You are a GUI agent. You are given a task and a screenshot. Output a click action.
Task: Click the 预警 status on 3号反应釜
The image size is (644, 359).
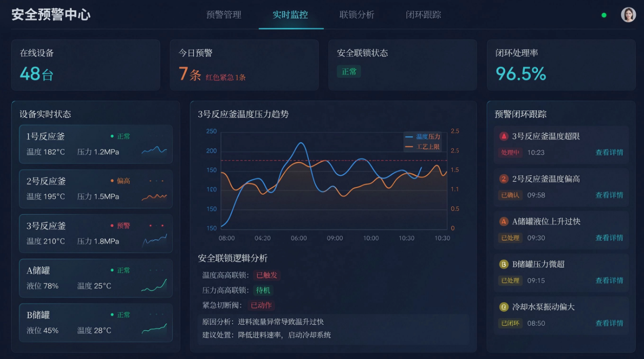(x=120, y=225)
